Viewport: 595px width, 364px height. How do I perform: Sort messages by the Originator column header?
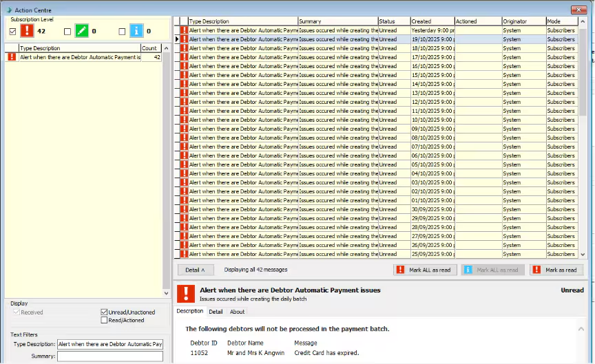tap(524, 21)
